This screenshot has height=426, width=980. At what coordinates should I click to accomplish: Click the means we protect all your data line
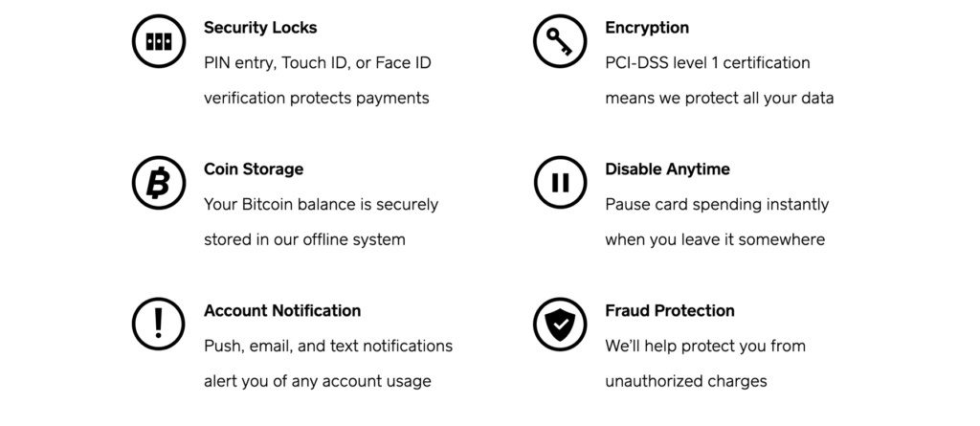719,98
